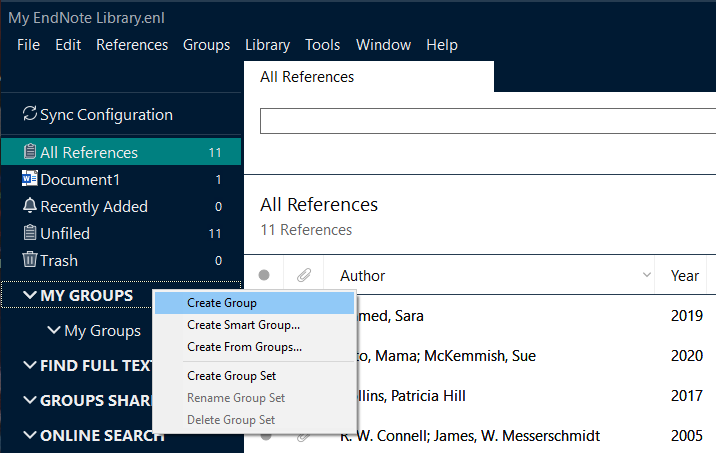Collapse the My Groups subgroup chevron

click(x=54, y=330)
